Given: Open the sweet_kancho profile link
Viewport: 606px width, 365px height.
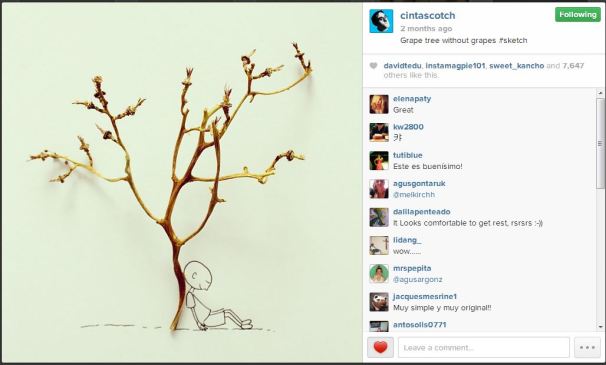Looking at the screenshot, I should (x=516, y=66).
